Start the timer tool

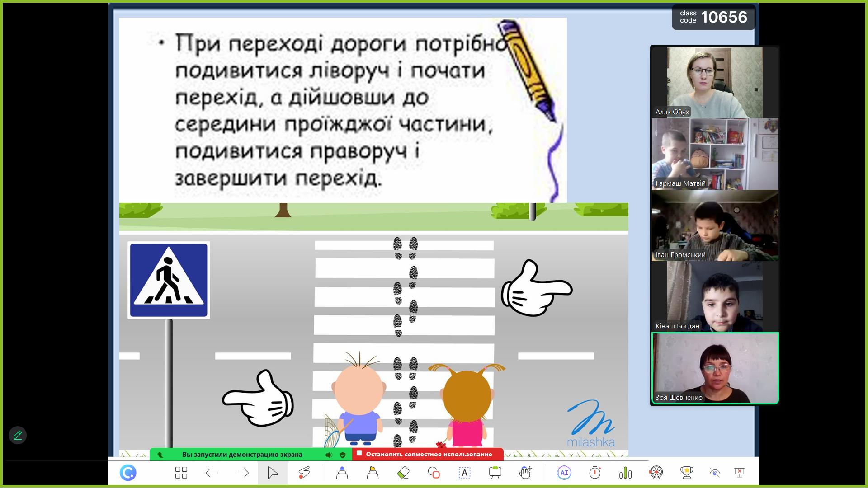[594, 473]
